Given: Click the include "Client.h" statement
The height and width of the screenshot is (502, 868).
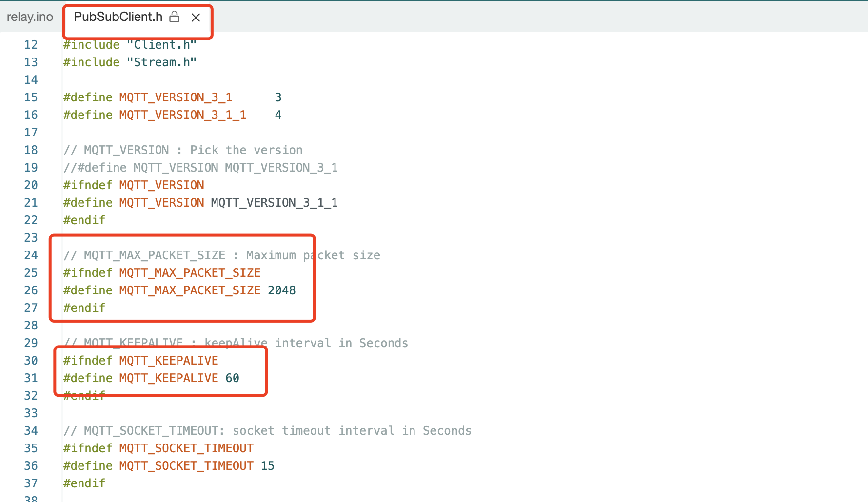Looking at the screenshot, I should (129, 44).
